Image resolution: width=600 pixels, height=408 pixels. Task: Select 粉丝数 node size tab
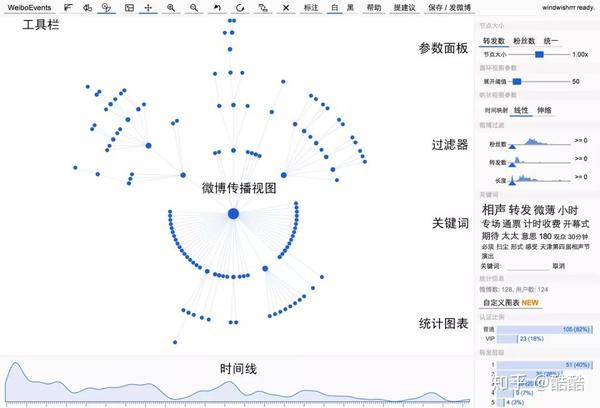click(x=524, y=41)
